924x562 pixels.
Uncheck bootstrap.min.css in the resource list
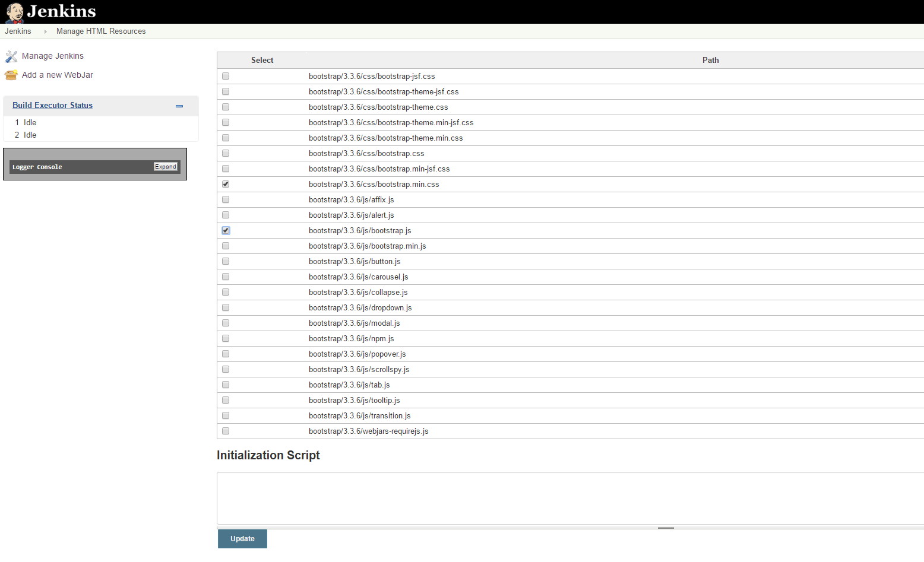226,184
